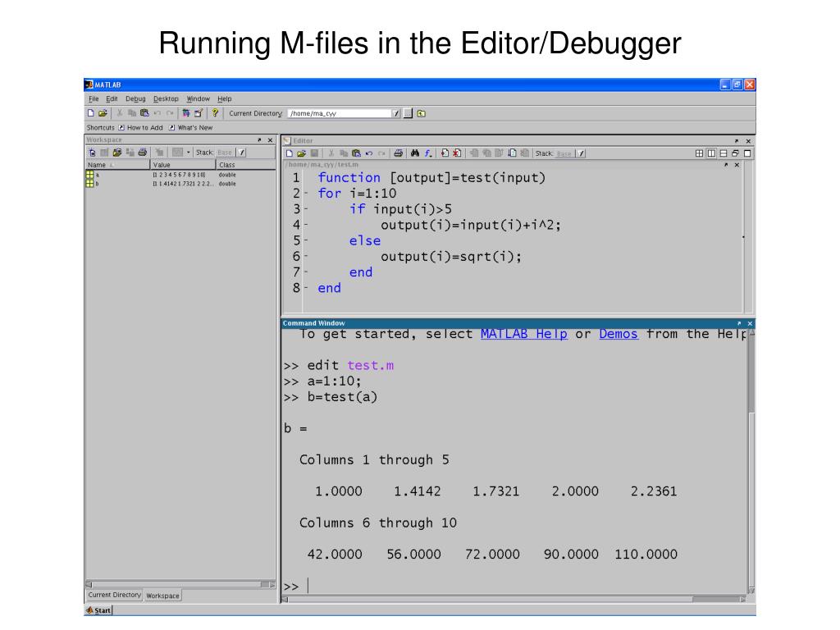Open the Desktop menu
The width and height of the screenshot is (840, 630).
pyautogui.click(x=166, y=99)
